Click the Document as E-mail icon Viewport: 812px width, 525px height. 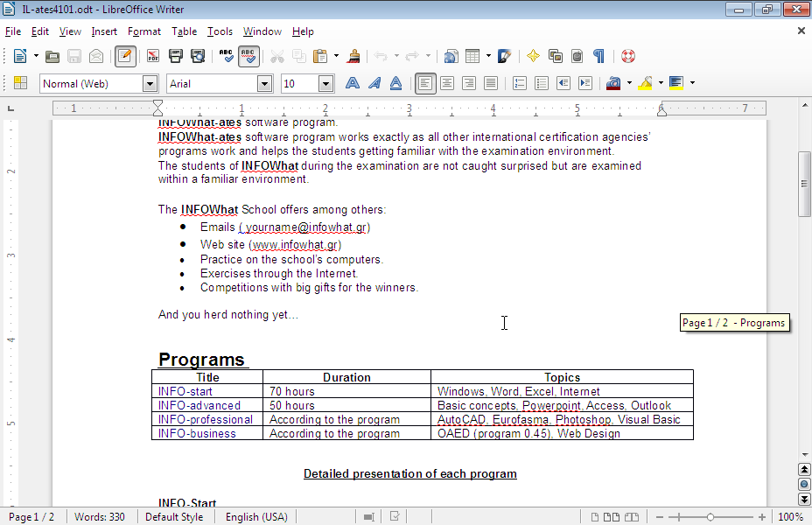tap(95, 56)
